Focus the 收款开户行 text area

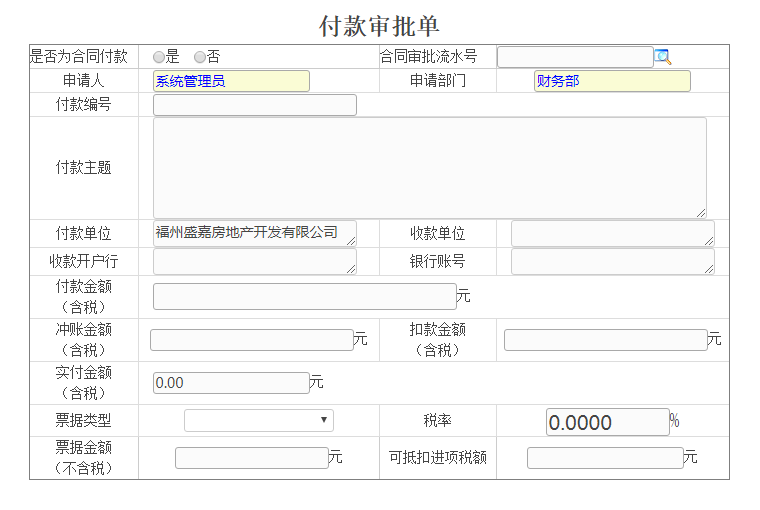pos(254,261)
